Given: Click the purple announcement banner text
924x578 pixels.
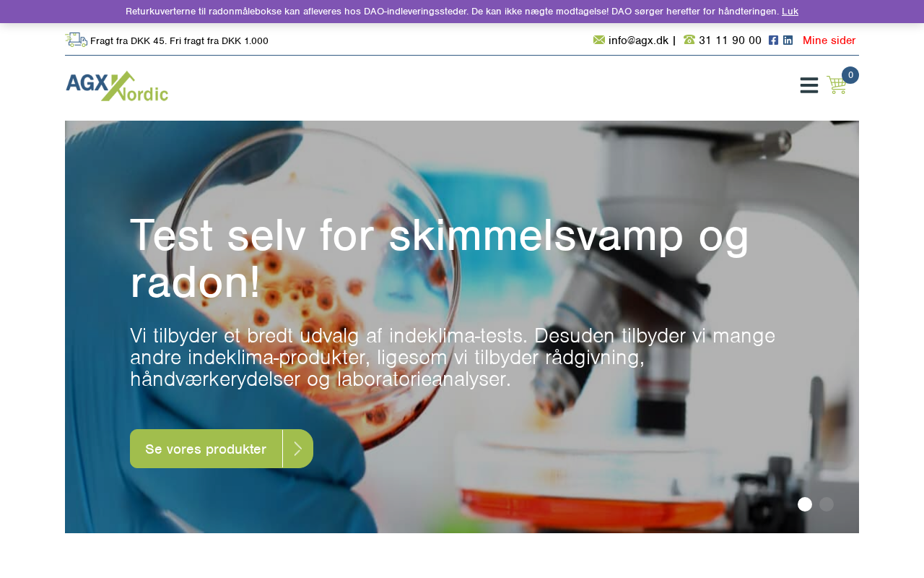Looking at the screenshot, I should pyautogui.click(x=452, y=12).
